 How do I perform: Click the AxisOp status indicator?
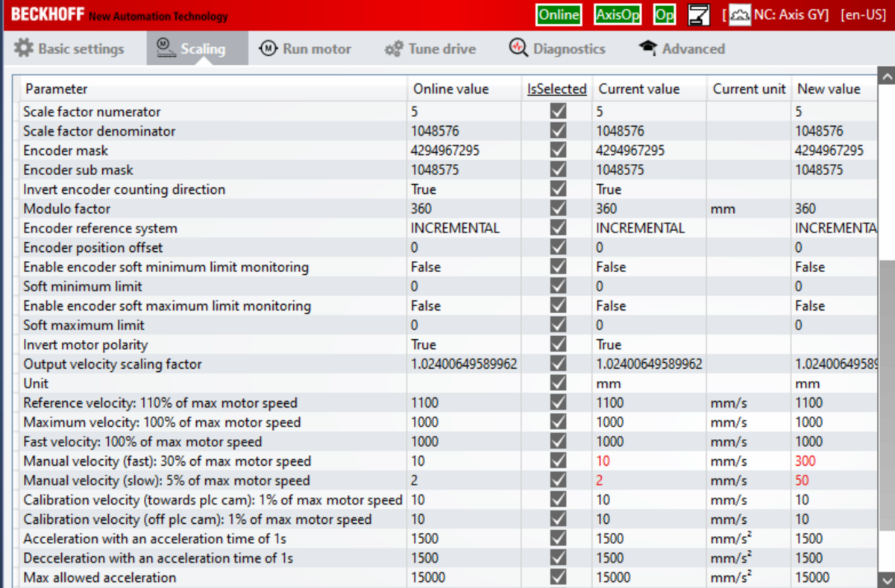pos(618,15)
